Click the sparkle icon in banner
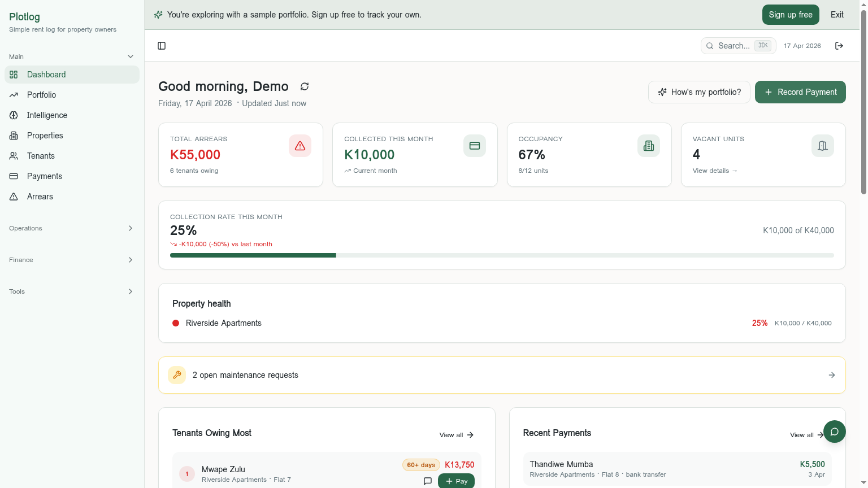Screen dimensions: 868x488 pos(158,15)
